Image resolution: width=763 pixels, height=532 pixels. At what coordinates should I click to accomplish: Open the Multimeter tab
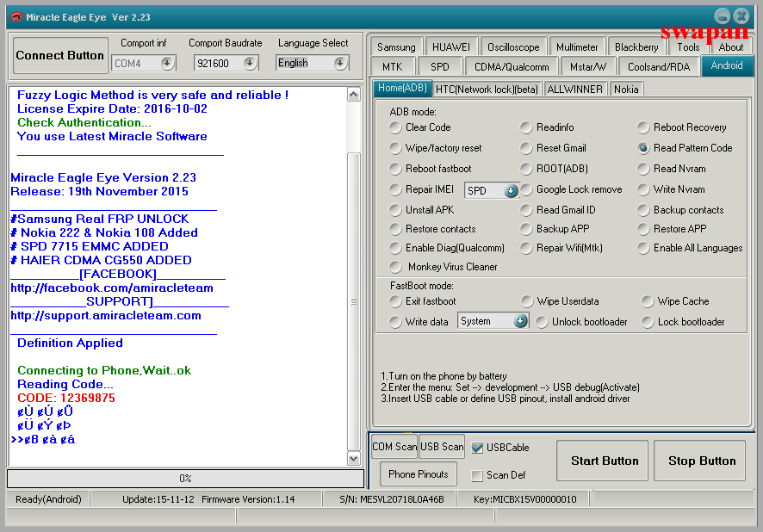pos(577,47)
